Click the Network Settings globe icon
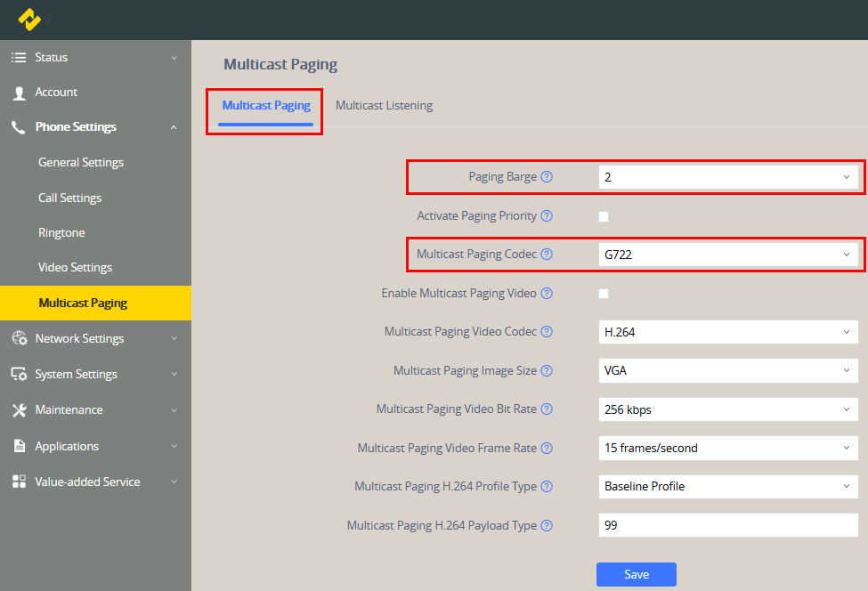 point(20,338)
